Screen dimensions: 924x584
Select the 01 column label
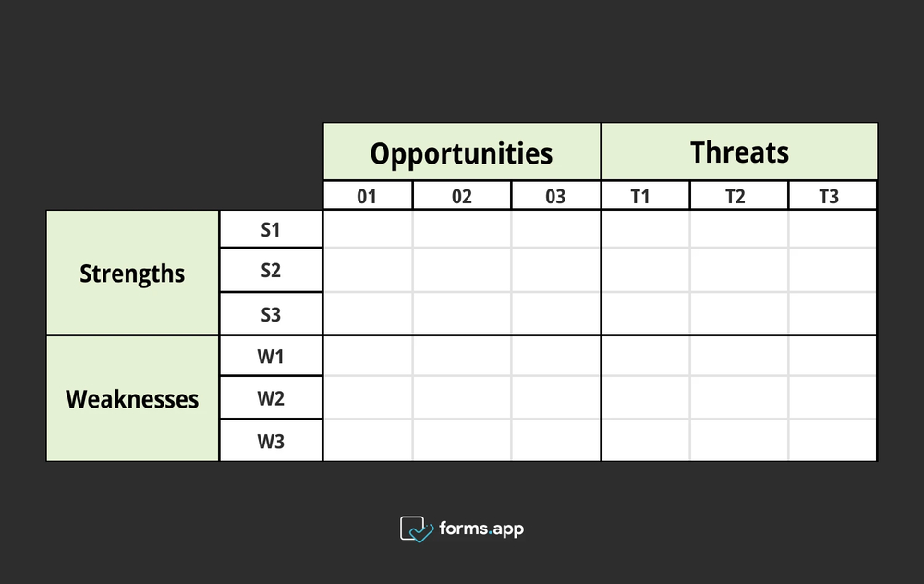pyautogui.click(x=367, y=196)
